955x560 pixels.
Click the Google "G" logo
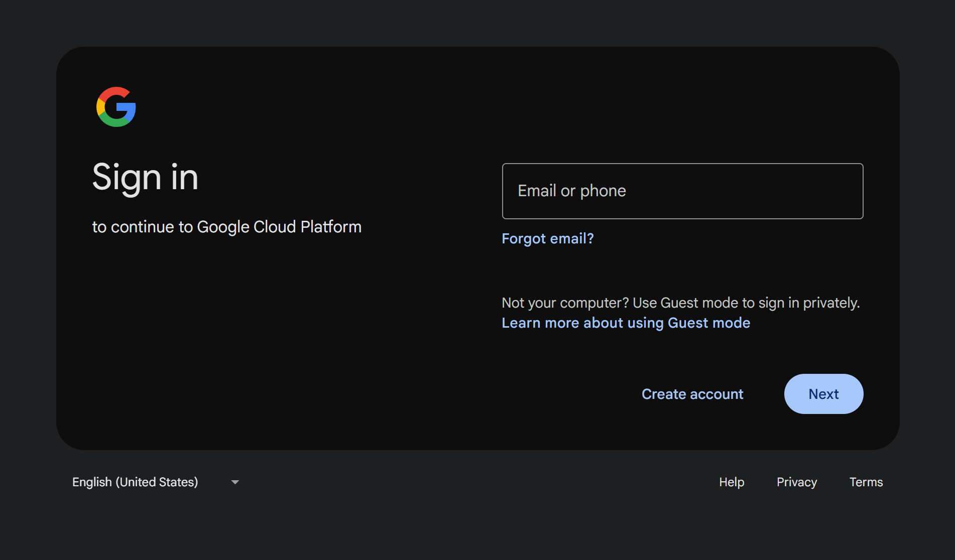[116, 107]
